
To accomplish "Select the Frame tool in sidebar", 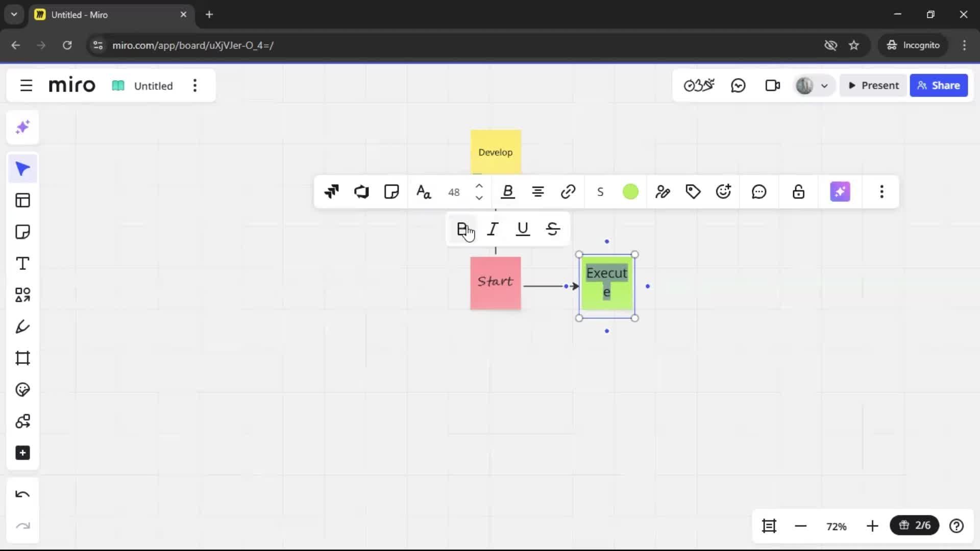I will point(22,358).
